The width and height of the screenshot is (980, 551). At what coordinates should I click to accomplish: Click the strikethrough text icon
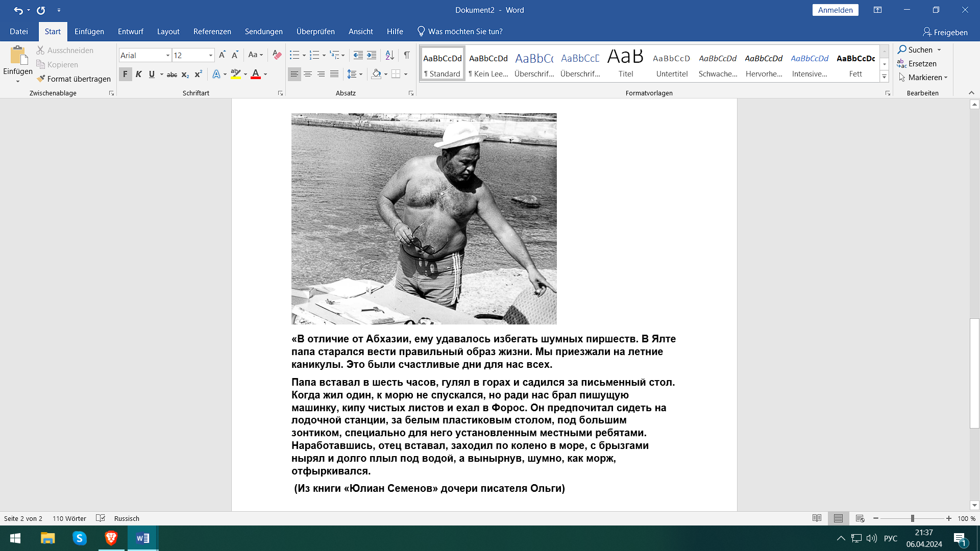pos(172,74)
